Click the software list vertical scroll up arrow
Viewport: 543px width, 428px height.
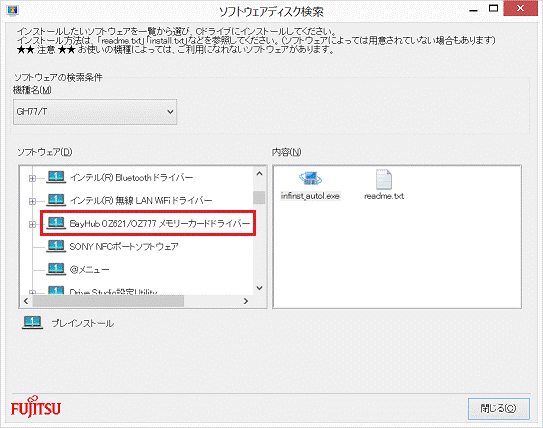point(259,173)
